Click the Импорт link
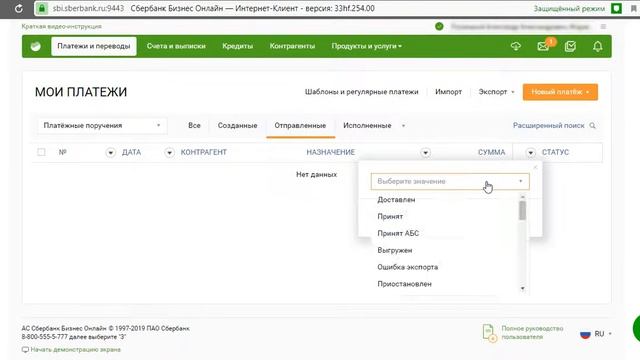 tap(448, 92)
